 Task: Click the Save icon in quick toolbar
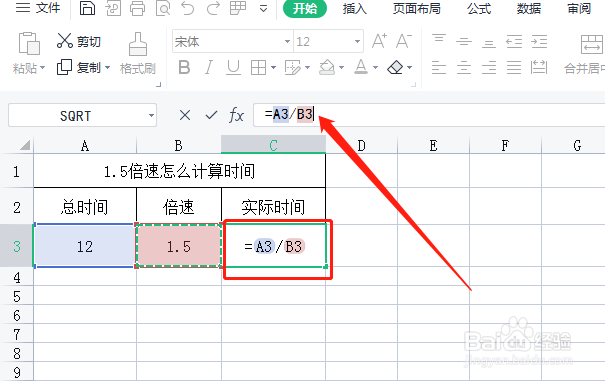[87, 8]
